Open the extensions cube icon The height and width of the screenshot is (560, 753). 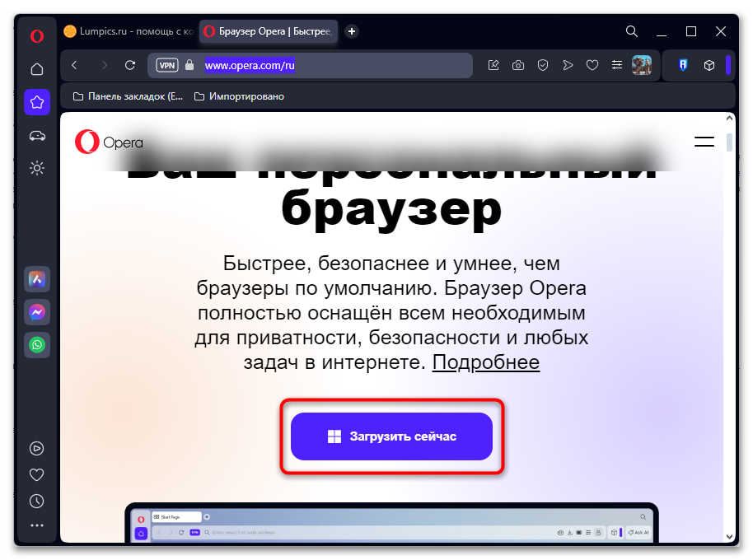(709, 65)
